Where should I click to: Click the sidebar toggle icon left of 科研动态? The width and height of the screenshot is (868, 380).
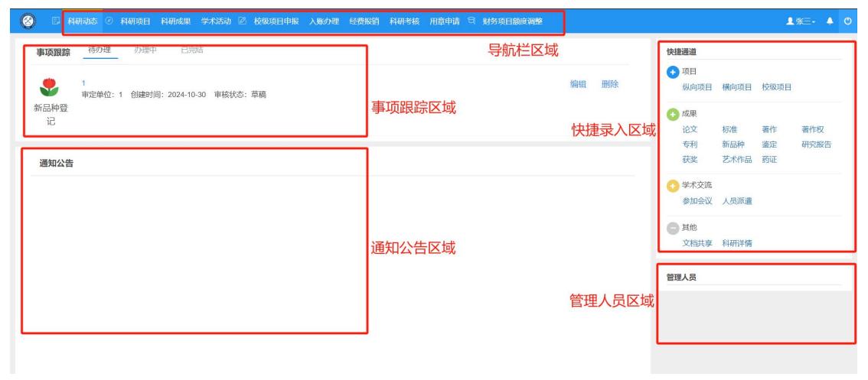[55, 21]
